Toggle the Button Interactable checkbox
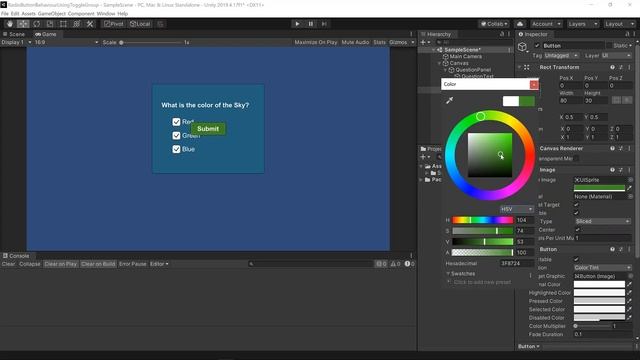640x360 pixels. [576, 260]
